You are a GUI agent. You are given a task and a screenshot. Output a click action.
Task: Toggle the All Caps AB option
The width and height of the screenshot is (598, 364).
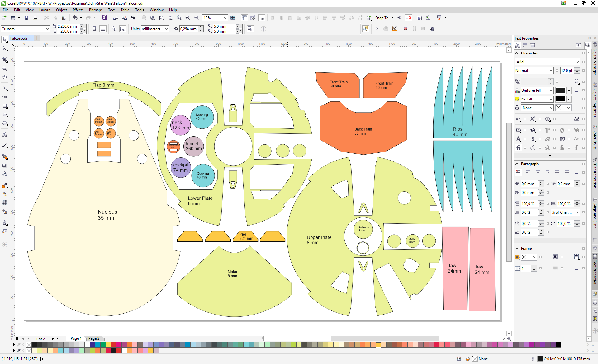(x=577, y=119)
